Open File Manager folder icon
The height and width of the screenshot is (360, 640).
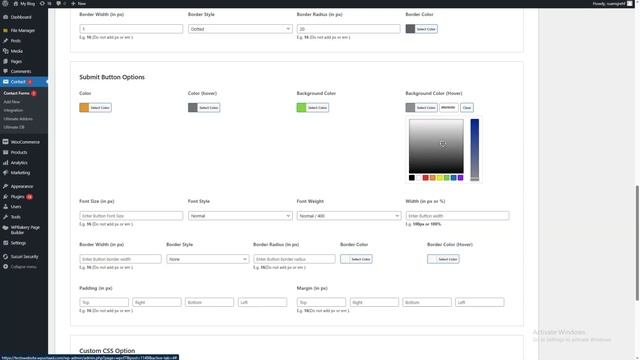[x=5, y=30]
